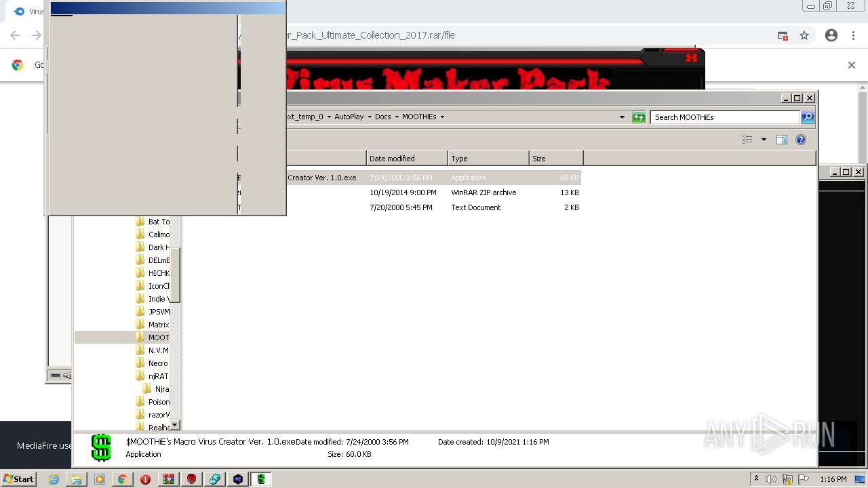868x488 pixels.
Task: Open the Njra subfolder in tree
Action: click(x=156, y=389)
